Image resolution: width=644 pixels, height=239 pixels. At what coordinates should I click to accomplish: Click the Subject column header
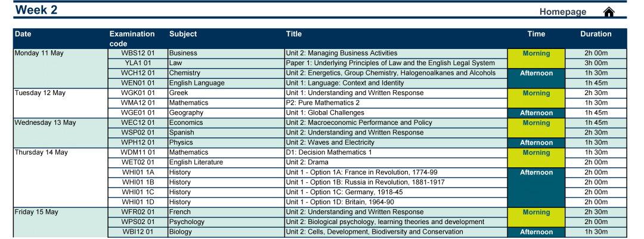click(182, 34)
